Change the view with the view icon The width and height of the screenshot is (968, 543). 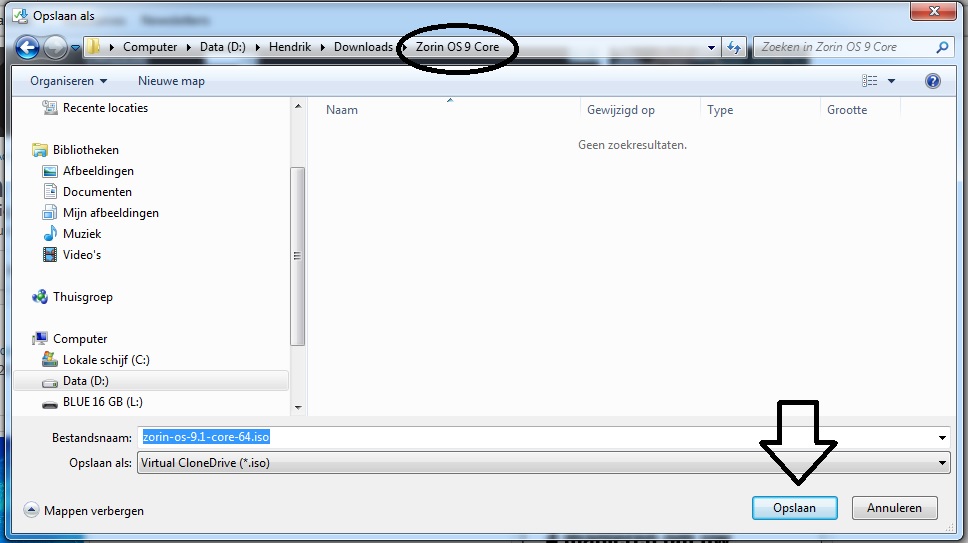click(x=869, y=81)
